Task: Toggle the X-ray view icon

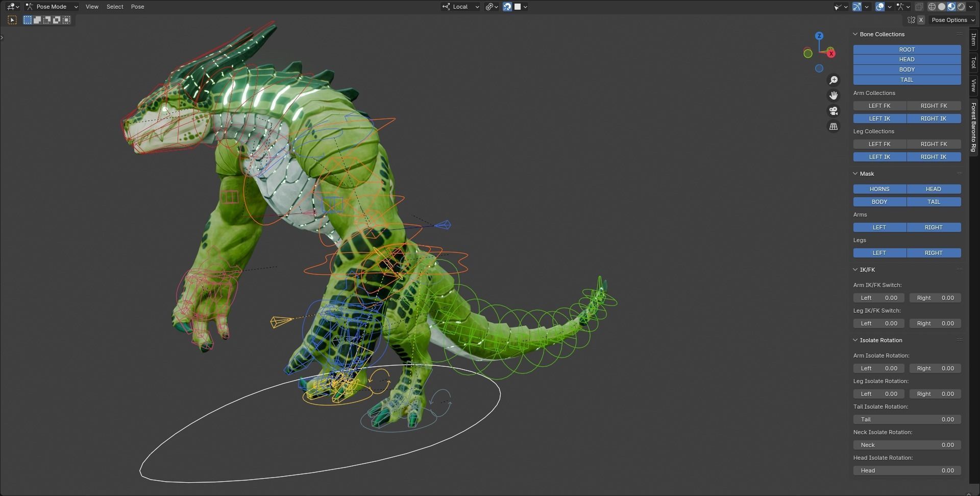Action: [x=919, y=7]
